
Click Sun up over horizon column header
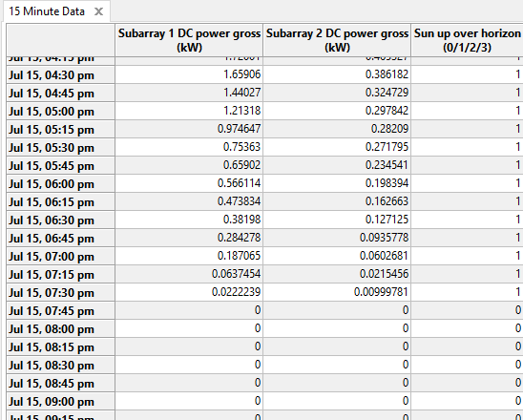(x=468, y=40)
